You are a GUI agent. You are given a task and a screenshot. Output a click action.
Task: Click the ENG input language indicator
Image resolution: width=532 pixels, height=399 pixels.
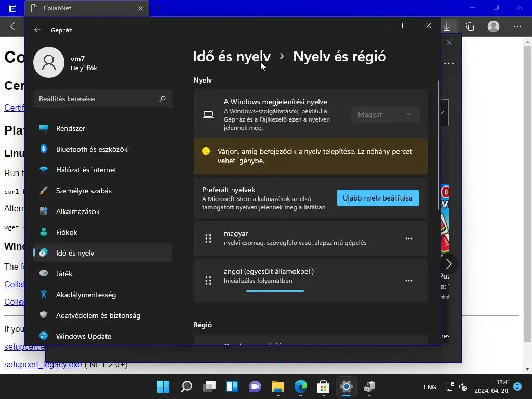tap(430, 387)
